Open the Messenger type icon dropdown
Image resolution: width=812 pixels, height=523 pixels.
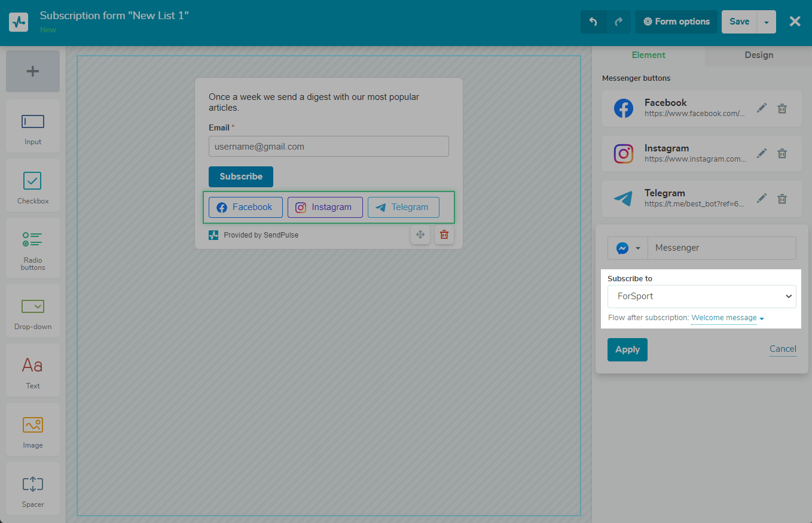(x=627, y=248)
